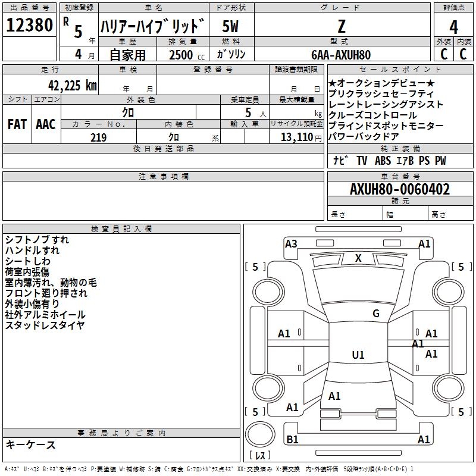The image size is (476, 476).
Task: Select the PW equipment entry
Action: click(440, 161)
